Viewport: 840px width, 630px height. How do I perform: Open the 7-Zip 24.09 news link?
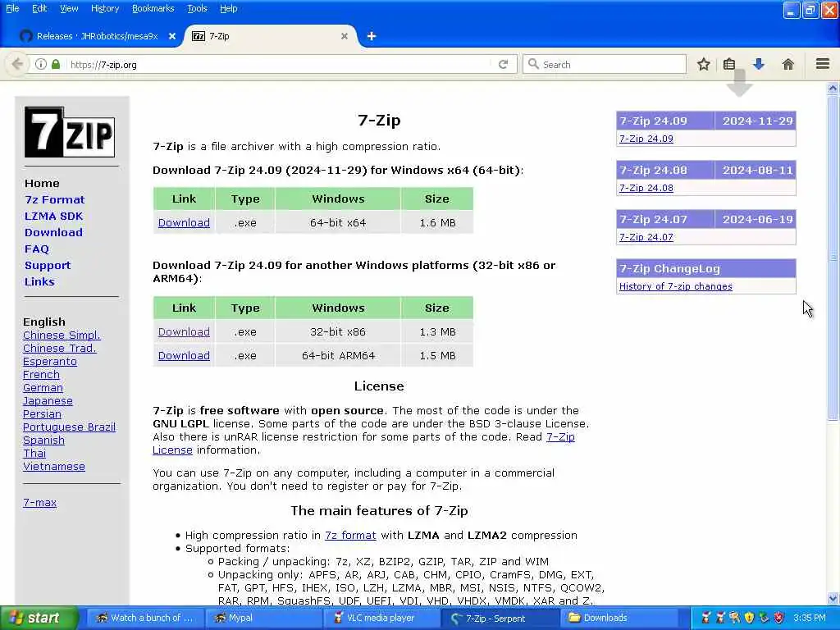point(646,139)
